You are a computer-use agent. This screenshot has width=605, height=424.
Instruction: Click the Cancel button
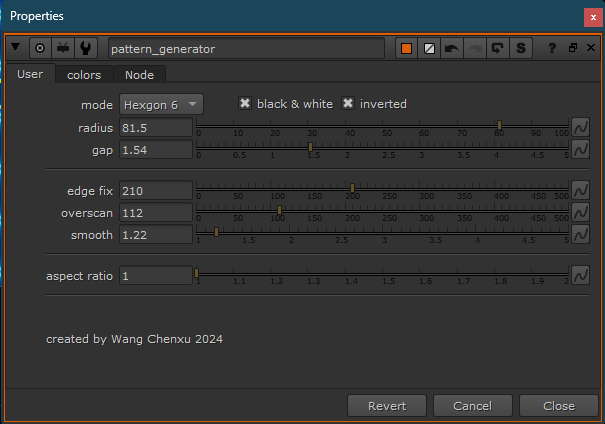coord(472,405)
